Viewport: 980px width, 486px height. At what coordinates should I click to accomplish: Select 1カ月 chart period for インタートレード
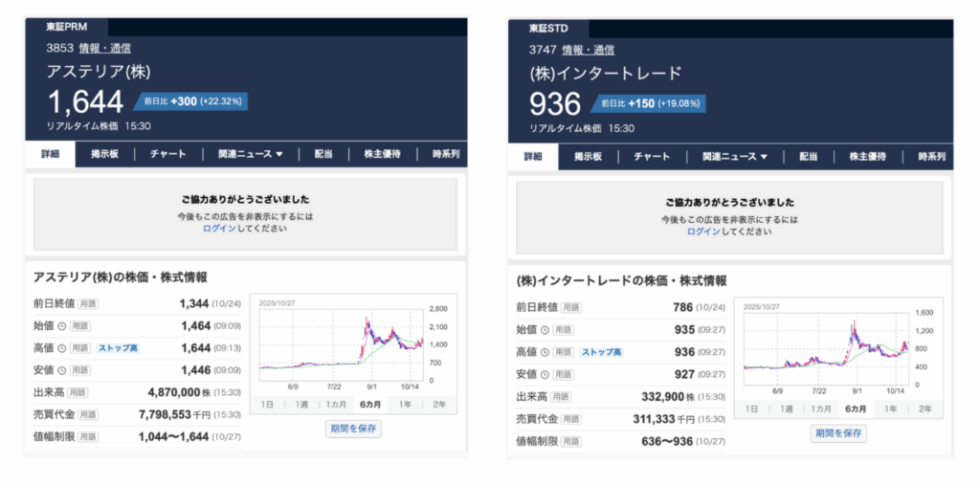pos(820,409)
